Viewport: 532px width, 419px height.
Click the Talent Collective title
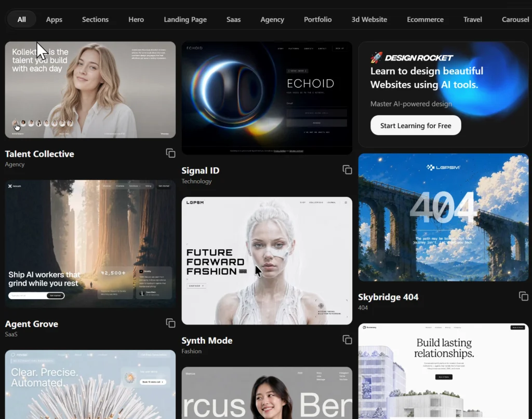click(x=39, y=154)
